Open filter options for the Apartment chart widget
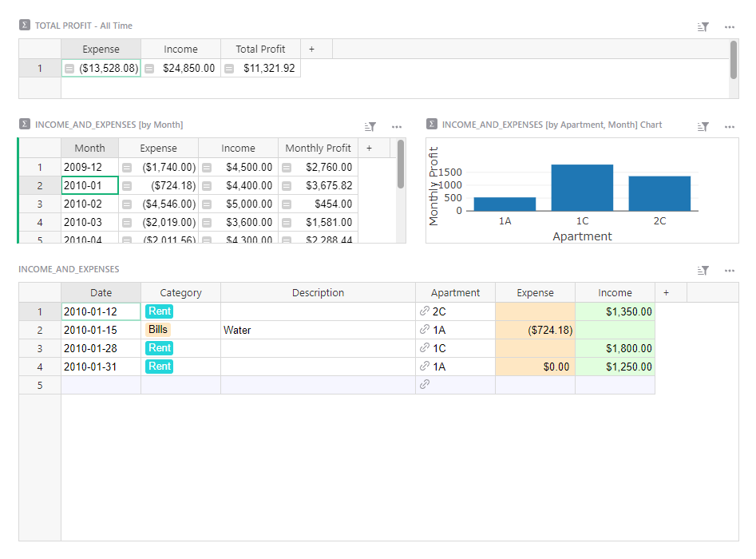This screenshot has width=756, height=559. [x=703, y=126]
